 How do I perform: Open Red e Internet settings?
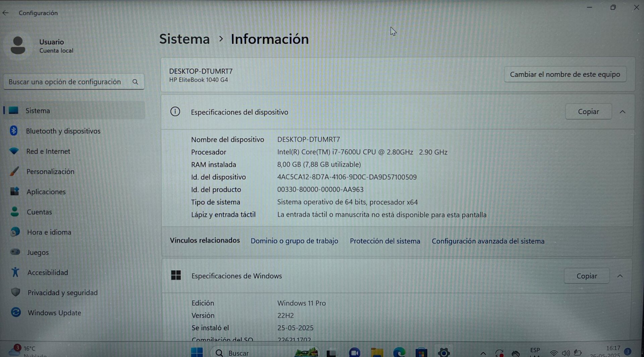coord(48,151)
